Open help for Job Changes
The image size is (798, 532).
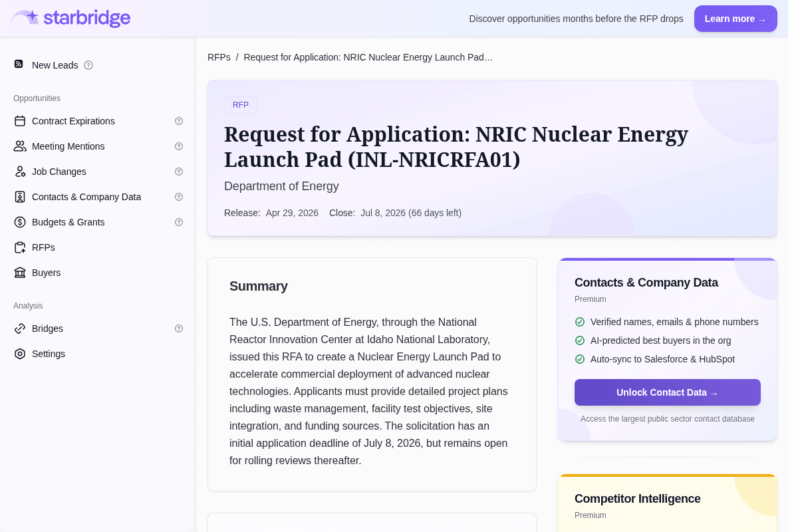(179, 172)
